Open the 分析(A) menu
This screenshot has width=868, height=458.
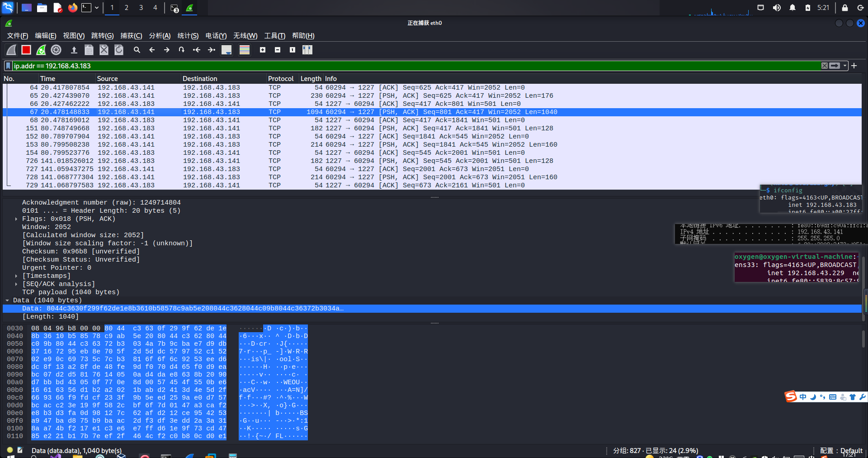(160, 36)
